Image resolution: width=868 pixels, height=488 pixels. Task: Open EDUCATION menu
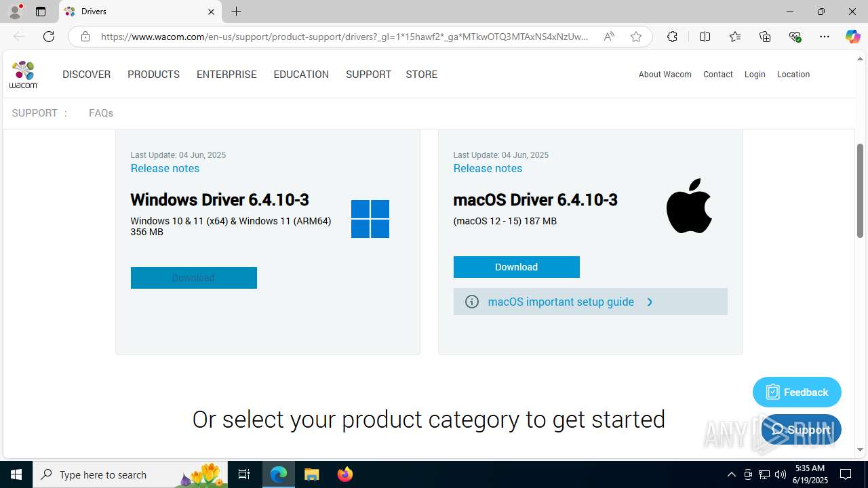pyautogui.click(x=301, y=75)
